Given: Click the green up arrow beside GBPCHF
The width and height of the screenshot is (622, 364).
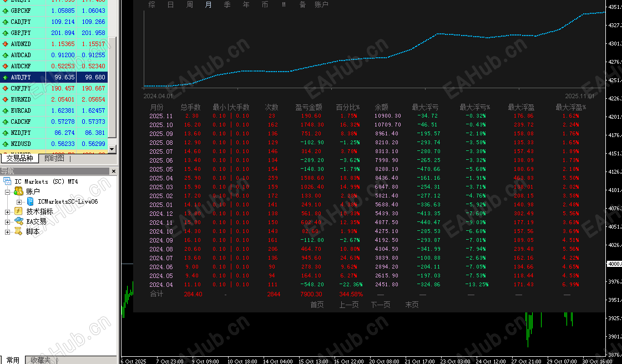Looking at the screenshot, I should [5, 11].
